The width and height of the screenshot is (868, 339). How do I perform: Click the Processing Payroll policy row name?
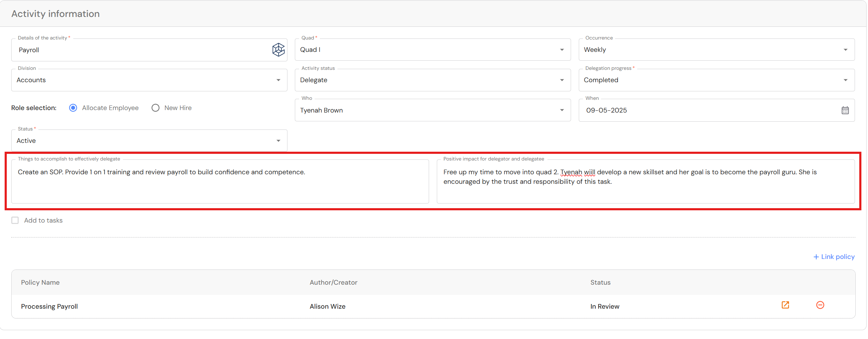pos(49,307)
